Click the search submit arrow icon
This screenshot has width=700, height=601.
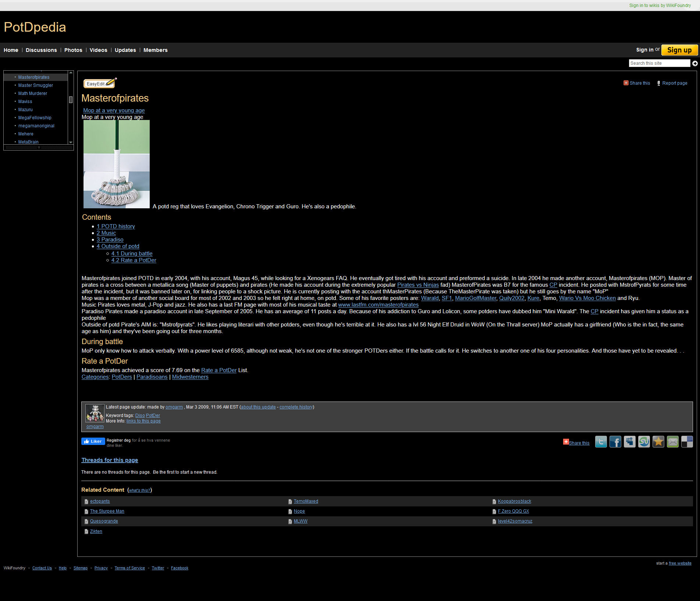(695, 63)
